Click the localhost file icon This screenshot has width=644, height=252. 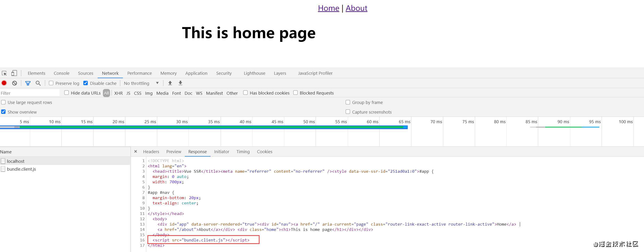tap(3, 161)
